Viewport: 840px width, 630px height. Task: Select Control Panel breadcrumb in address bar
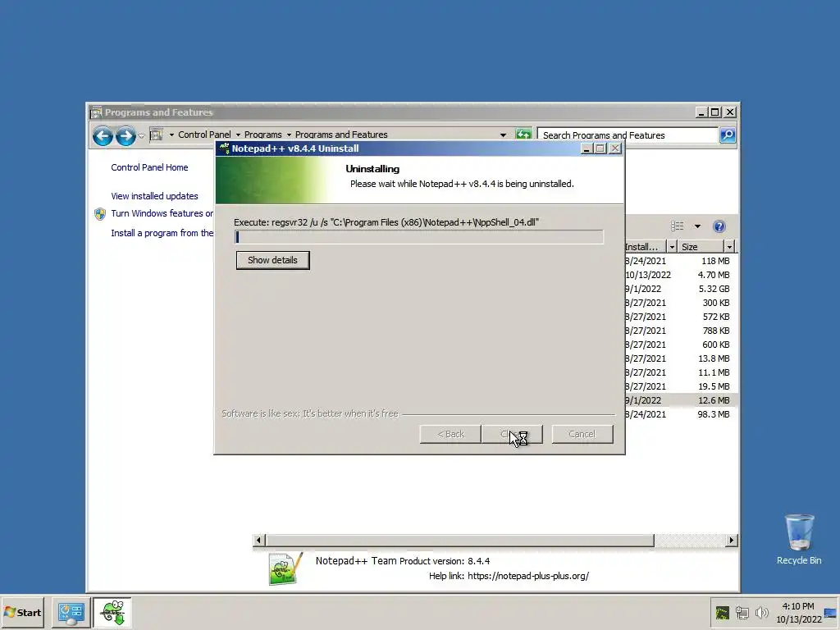[204, 135]
